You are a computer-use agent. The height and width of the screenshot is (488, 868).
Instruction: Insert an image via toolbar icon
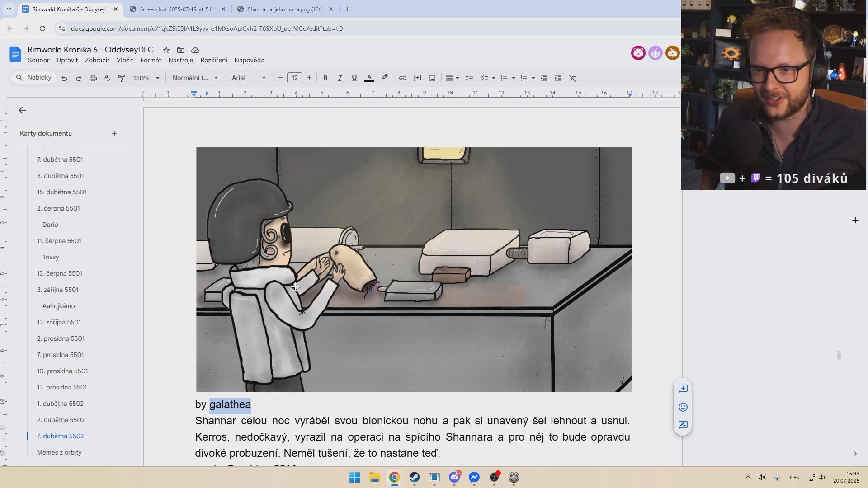pos(432,78)
